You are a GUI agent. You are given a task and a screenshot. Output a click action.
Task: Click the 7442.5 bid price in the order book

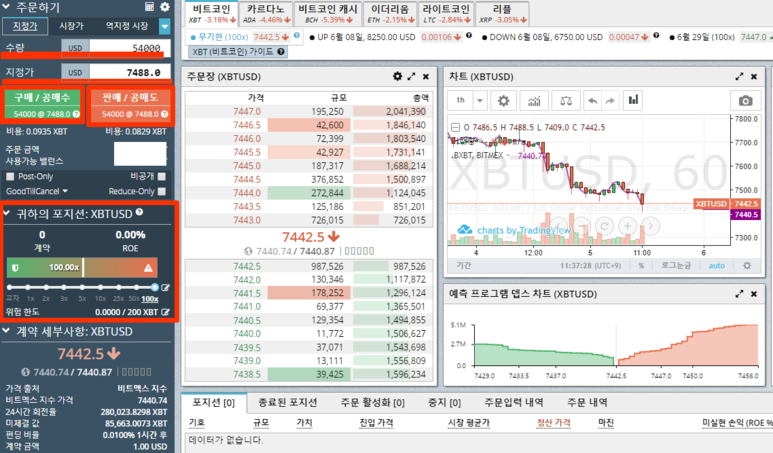pos(247,266)
